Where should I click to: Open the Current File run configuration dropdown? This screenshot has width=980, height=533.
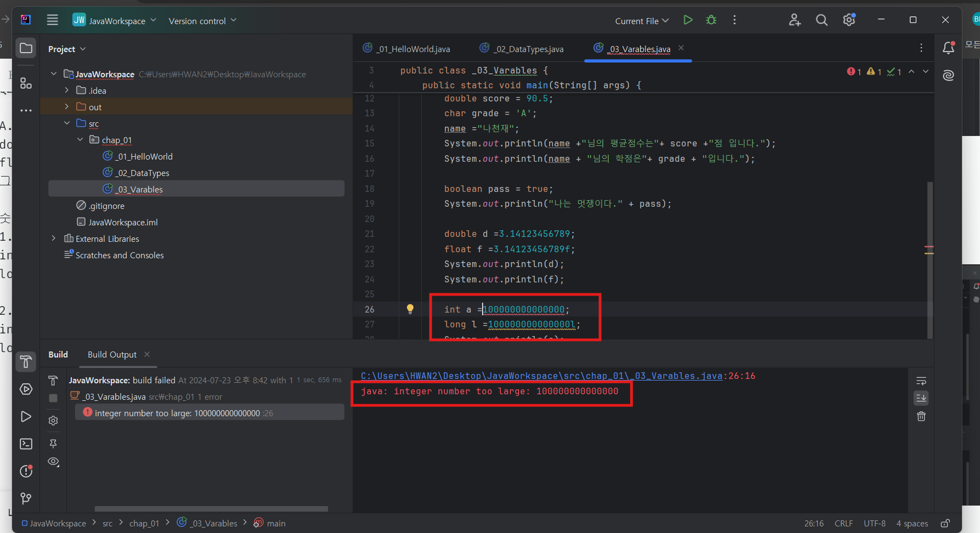[x=642, y=21]
